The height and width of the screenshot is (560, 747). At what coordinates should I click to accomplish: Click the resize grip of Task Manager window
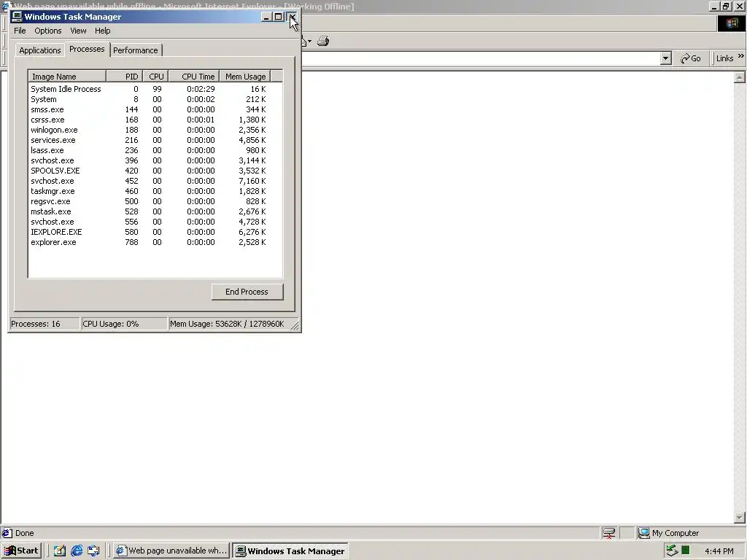pyautogui.click(x=295, y=325)
